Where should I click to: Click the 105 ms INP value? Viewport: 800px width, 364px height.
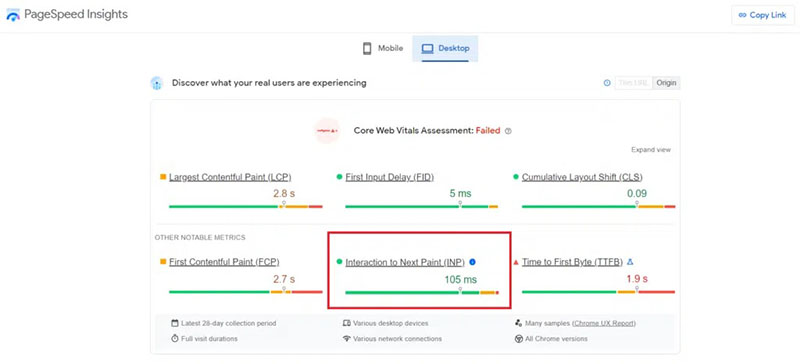[461, 279]
